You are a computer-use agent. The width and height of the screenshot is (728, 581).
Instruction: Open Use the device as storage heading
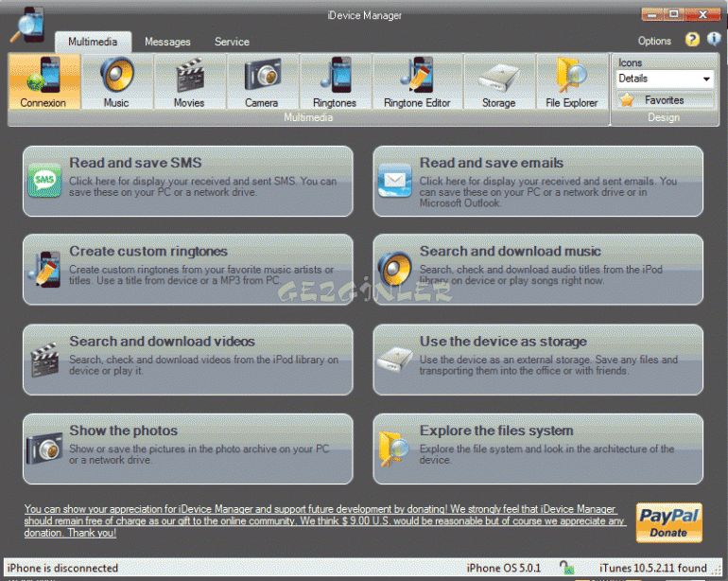click(503, 342)
